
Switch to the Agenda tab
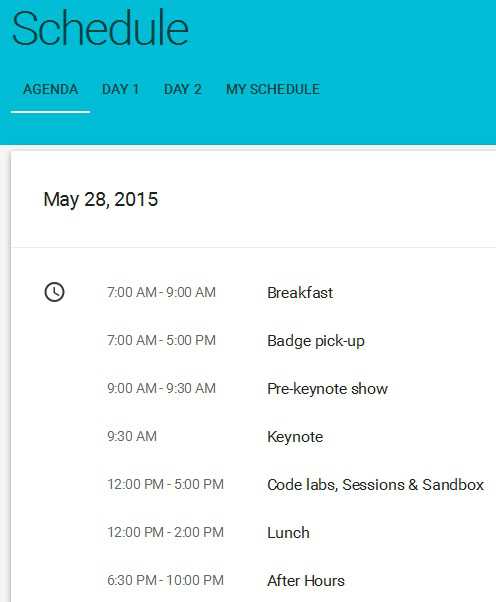click(x=51, y=89)
